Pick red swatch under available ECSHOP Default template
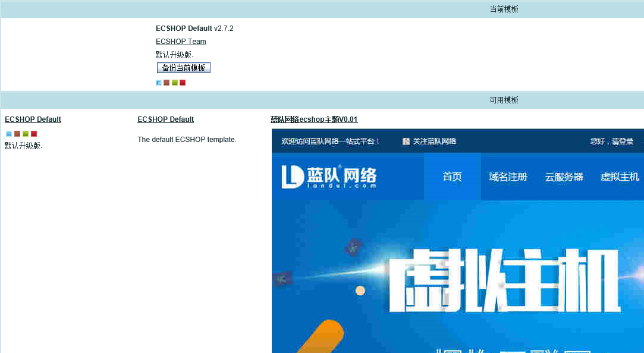644x353 pixels. pyautogui.click(x=34, y=134)
